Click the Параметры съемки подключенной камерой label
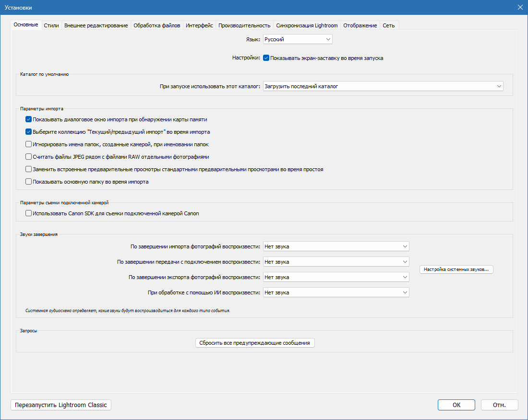The height and width of the screenshot is (420, 528). tap(64, 203)
